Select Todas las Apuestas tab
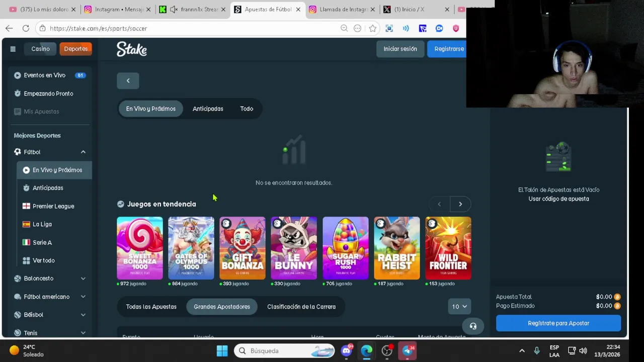 pos(151,307)
